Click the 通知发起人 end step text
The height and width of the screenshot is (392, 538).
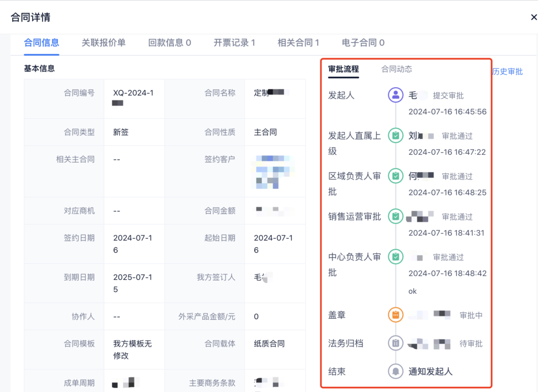pyautogui.click(x=430, y=371)
